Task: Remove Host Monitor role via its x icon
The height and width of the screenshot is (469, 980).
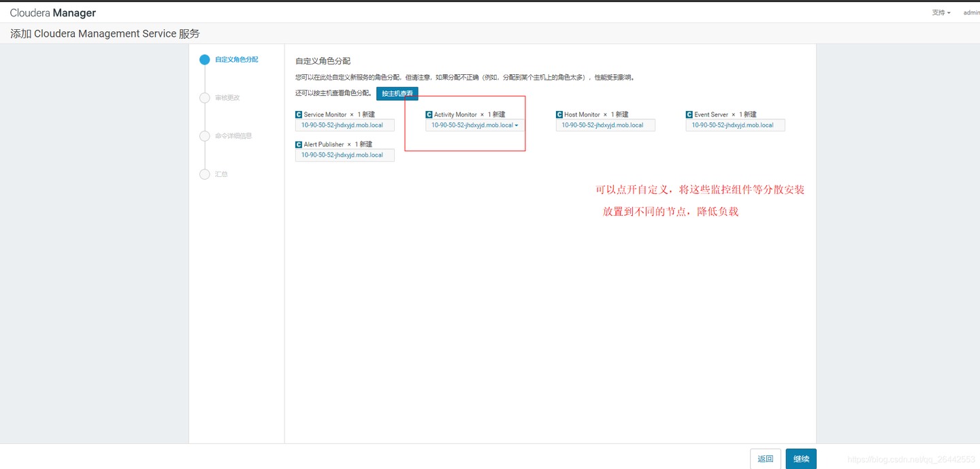Action: [607, 115]
